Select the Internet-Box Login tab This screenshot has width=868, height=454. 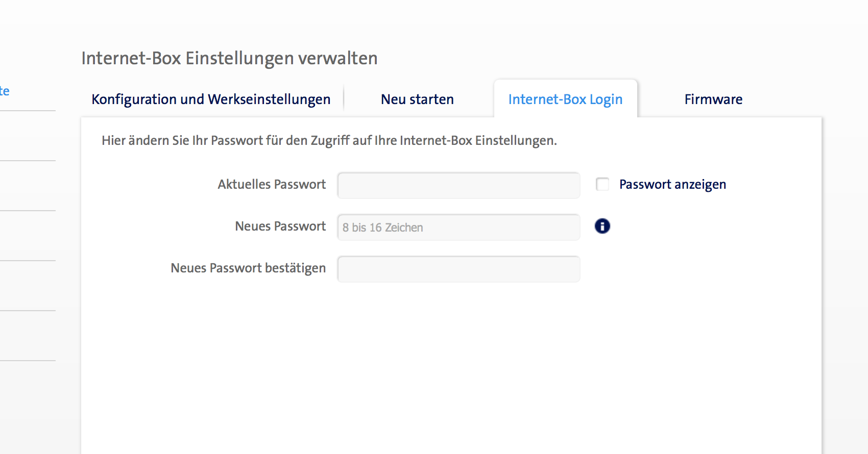tap(565, 99)
